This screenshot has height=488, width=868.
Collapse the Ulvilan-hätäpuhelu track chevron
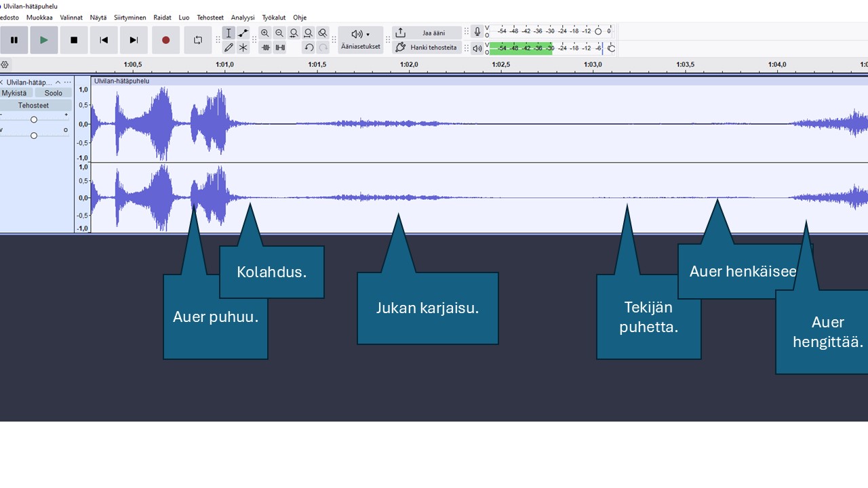pos(58,82)
